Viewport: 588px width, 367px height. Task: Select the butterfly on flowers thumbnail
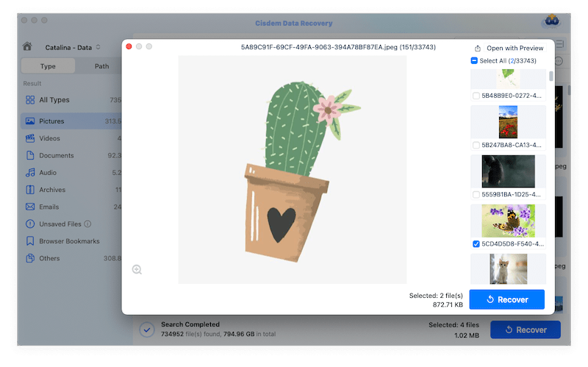point(508,221)
